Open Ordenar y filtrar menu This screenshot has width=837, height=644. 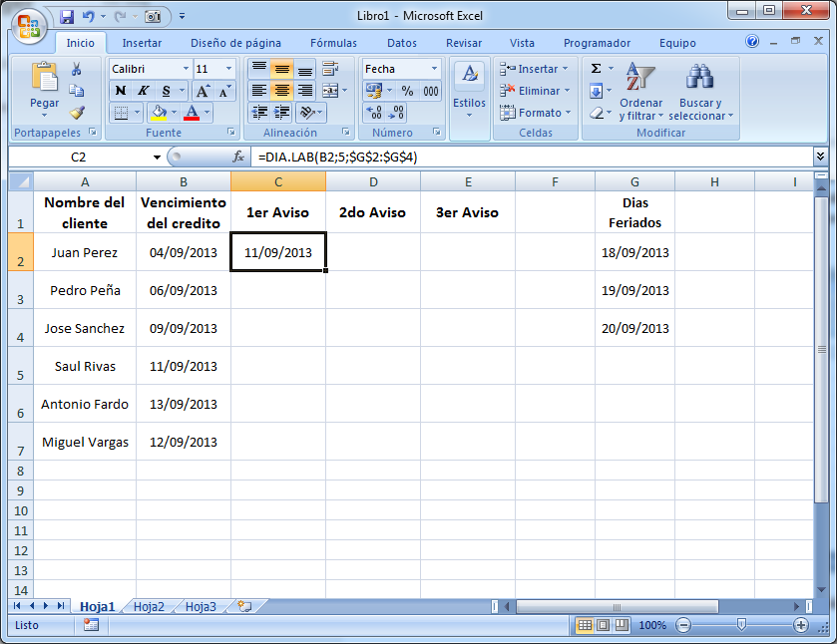point(640,91)
